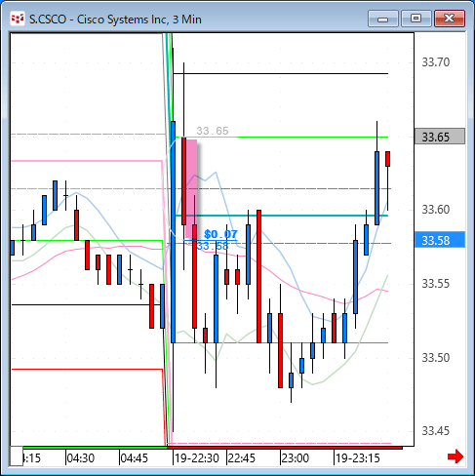Click the gray 33.65 label inside the chart

(x=213, y=131)
